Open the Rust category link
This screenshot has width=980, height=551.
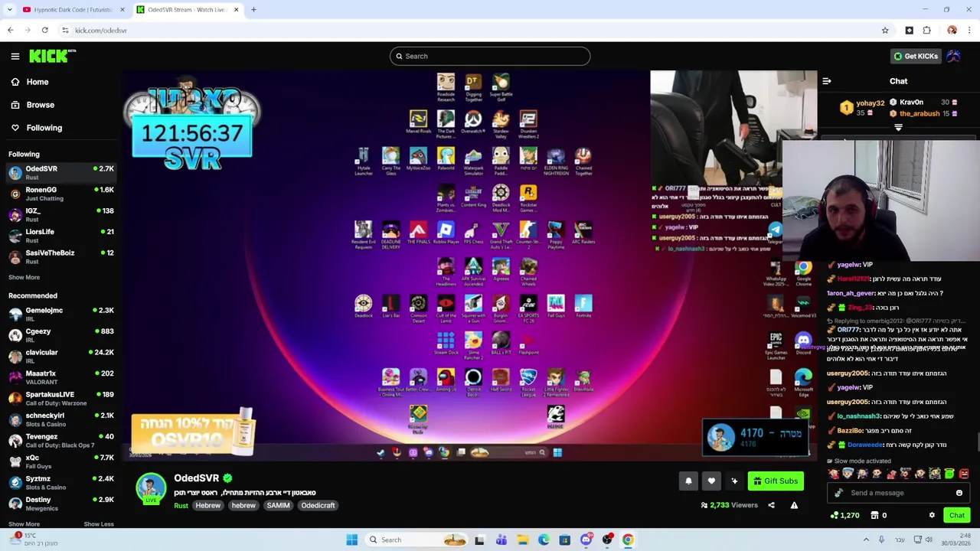(181, 506)
